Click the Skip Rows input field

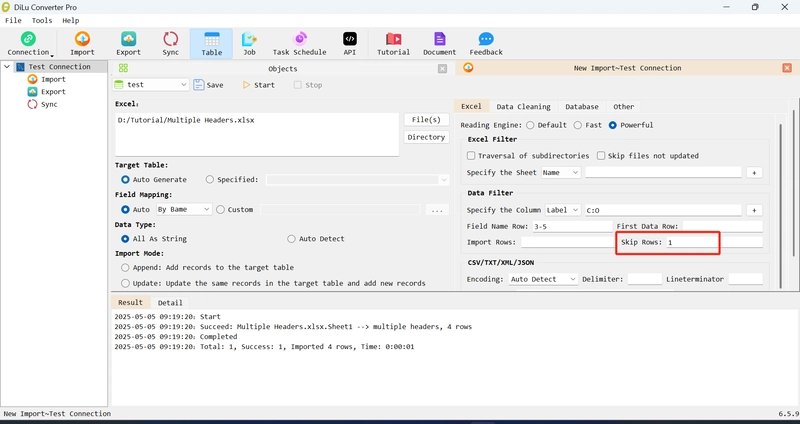pos(714,242)
